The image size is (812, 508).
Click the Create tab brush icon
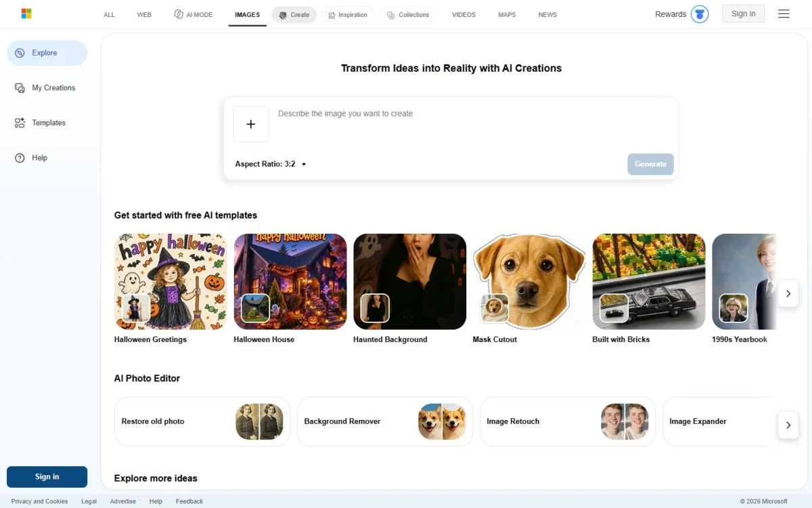click(283, 15)
